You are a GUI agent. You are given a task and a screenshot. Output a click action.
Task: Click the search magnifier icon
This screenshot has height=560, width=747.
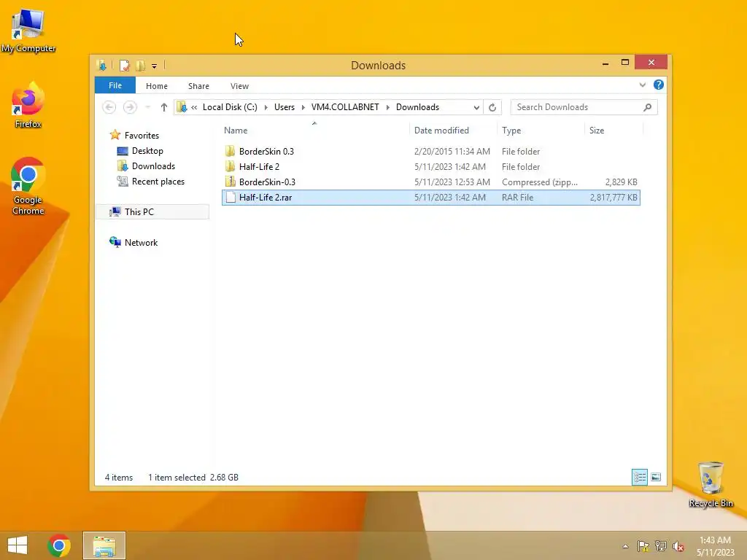(x=647, y=107)
